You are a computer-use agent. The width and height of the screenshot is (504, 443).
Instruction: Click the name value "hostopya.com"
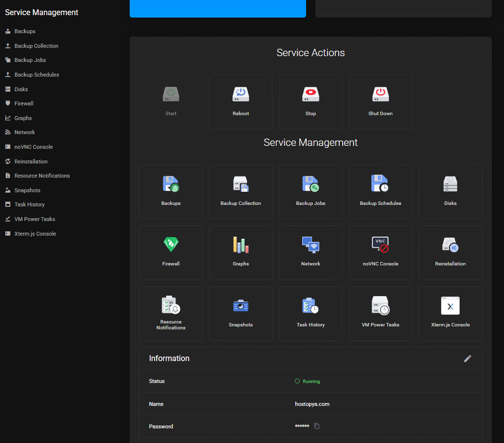(x=312, y=404)
